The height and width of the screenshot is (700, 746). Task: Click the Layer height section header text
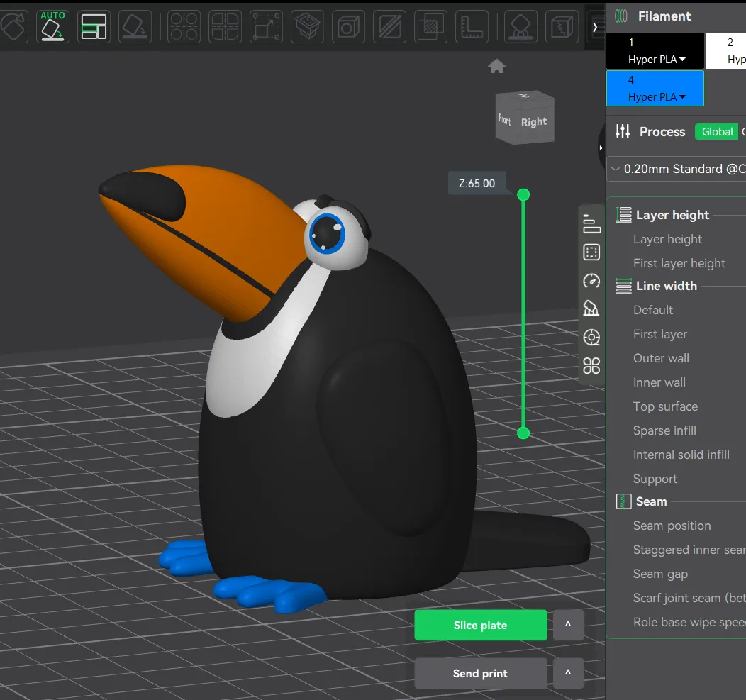672,215
